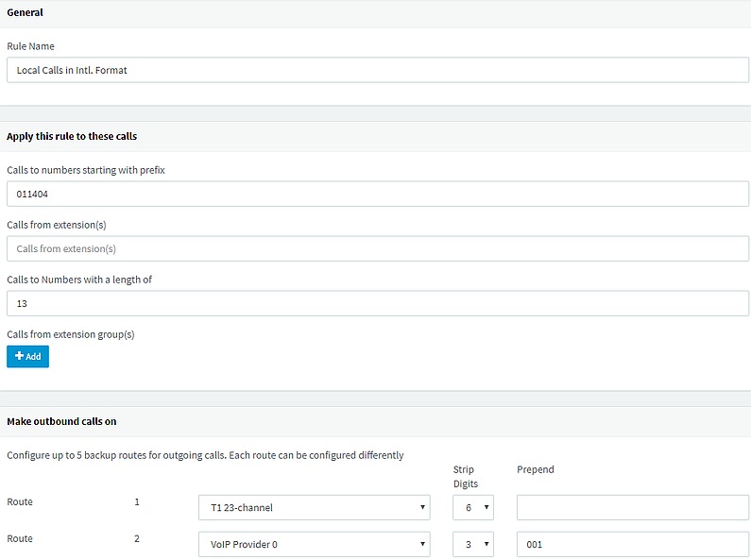751x560 pixels.
Task: Click the Calls from extension(s) label
Action: [x=57, y=225]
